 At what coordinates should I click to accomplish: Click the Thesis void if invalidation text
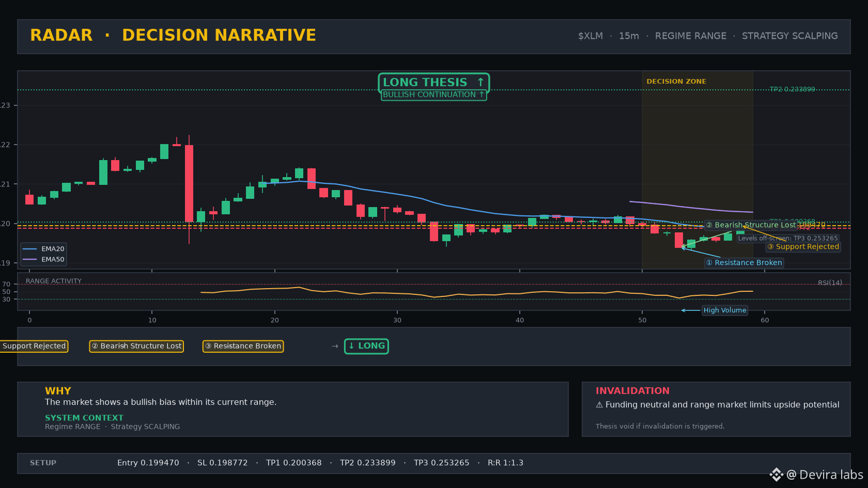point(660,427)
